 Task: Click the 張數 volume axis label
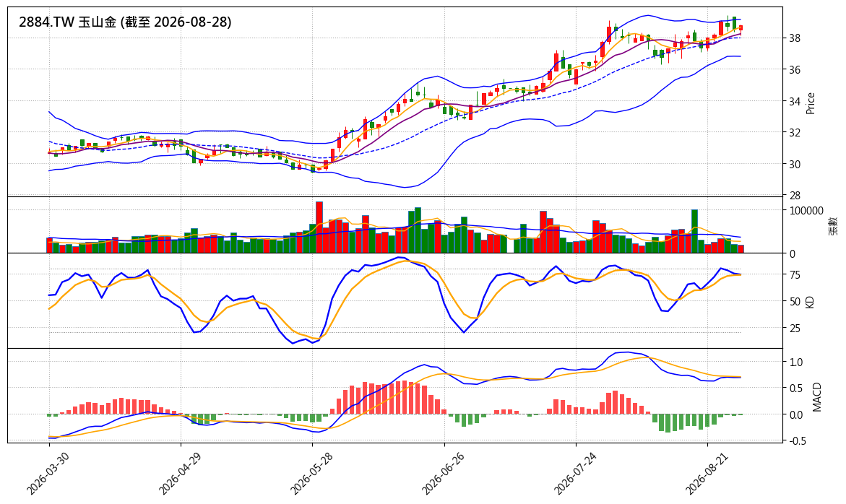coord(833,225)
